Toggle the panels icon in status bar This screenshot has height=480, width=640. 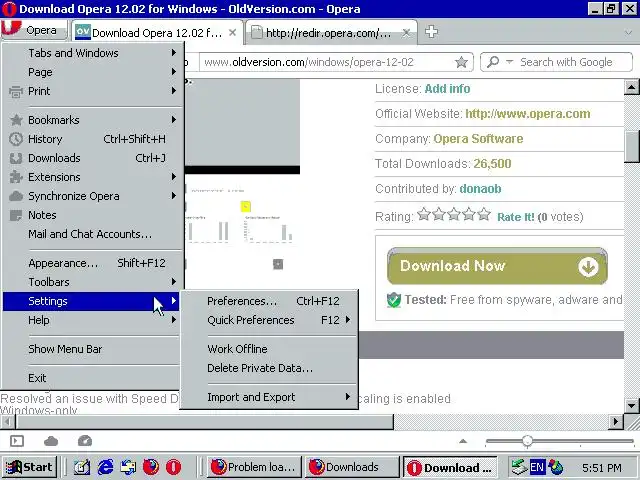click(x=17, y=441)
